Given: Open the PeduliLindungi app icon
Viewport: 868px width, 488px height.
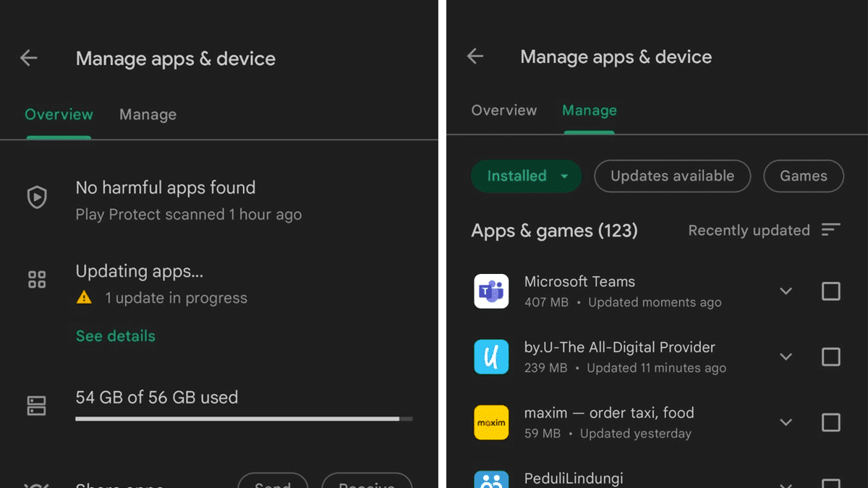Looking at the screenshot, I should 491,479.
